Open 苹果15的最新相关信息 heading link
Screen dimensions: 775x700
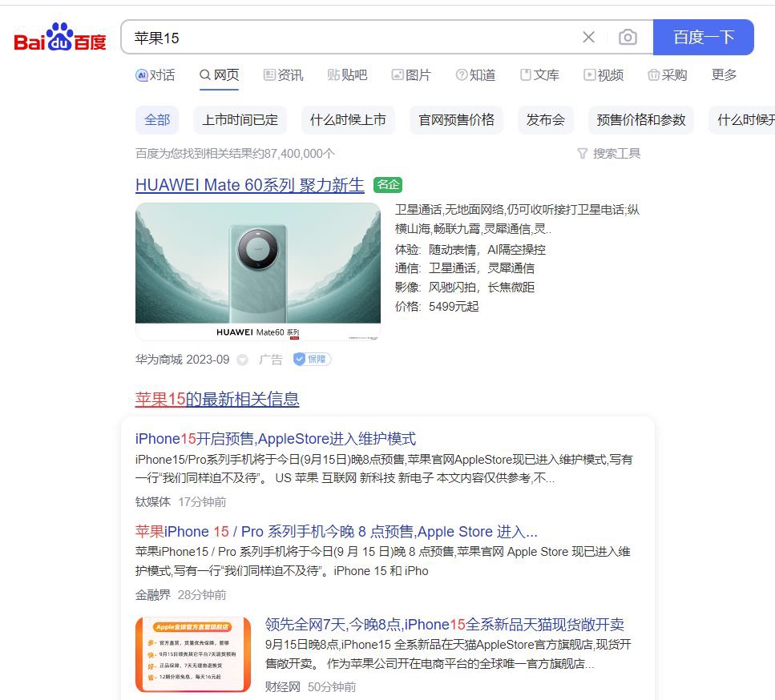click(217, 399)
